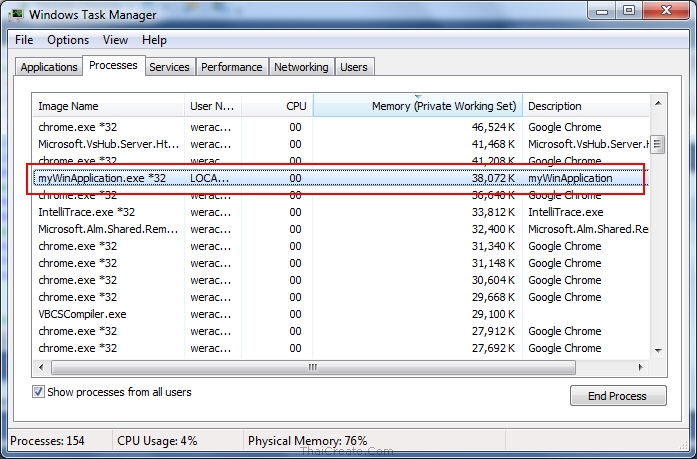
Task: Select chrome.exe row using 27,912 K
Action: click(341, 331)
